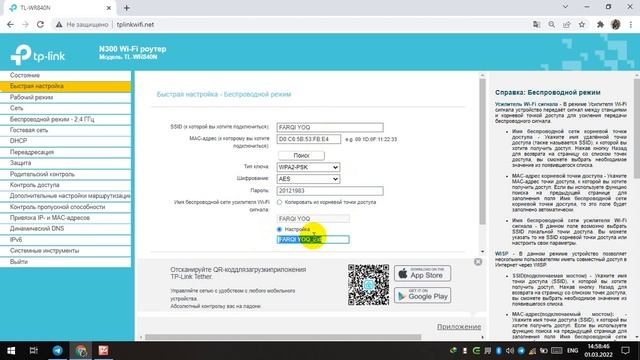The image size is (640, 360).
Task: Click the Tether QR code image
Action: point(368,285)
